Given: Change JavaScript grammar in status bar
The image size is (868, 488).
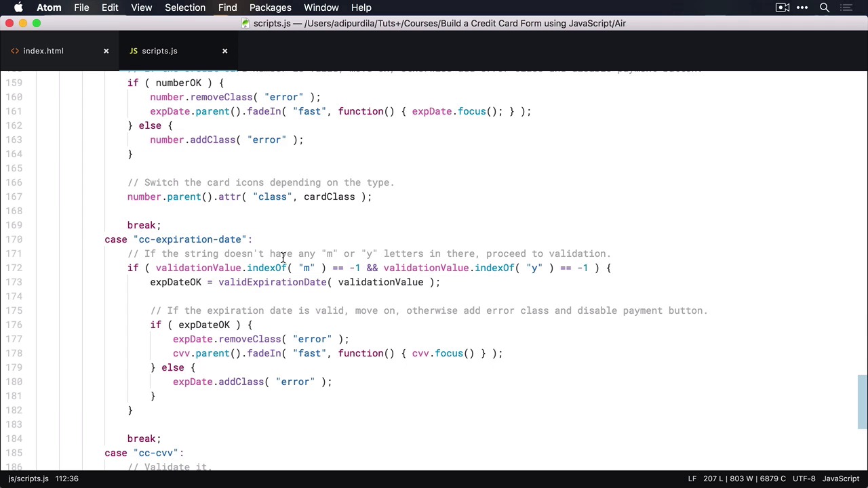Looking at the screenshot, I should tap(841, 479).
